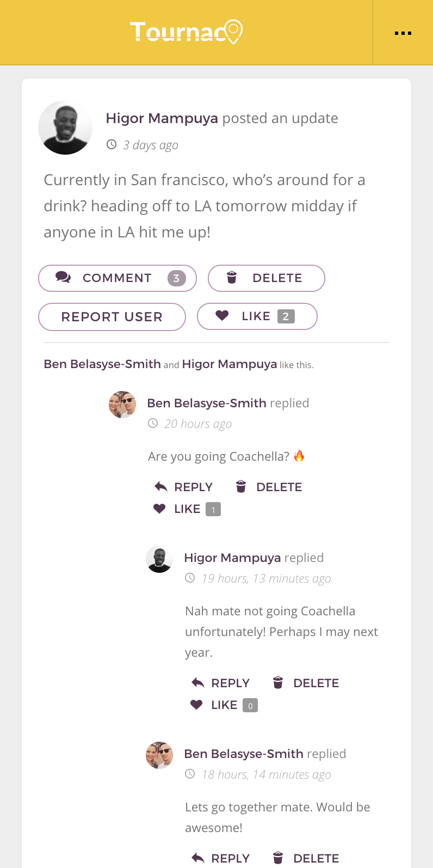Click Higor's small avatar in reply thread
The height and width of the screenshot is (868, 433).
[159, 559]
